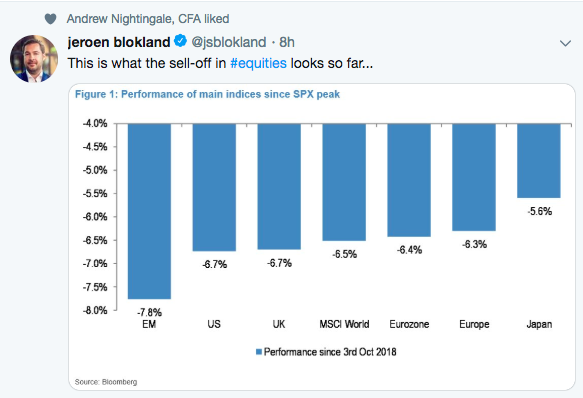This screenshot has width=583, height=398.
Task: Expand the tweet options chevron
Action: [x=565, y=44]
